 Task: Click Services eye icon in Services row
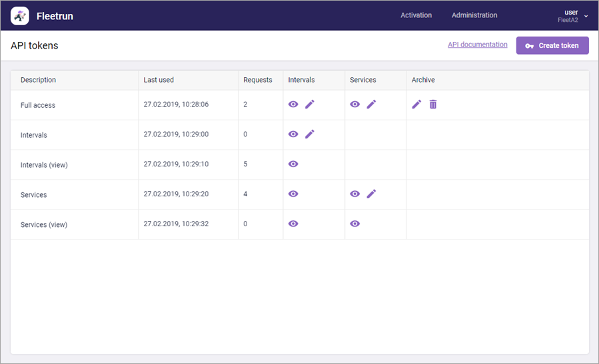coord(355,194)
